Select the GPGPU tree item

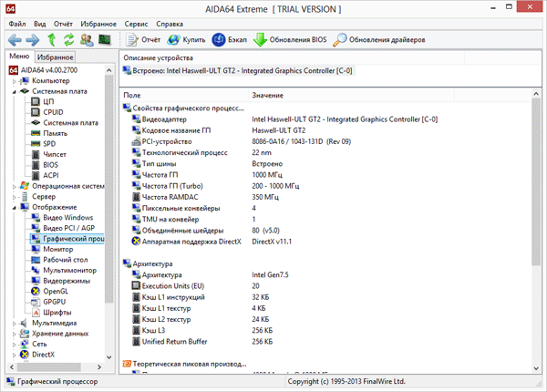[x=48, y=302]
